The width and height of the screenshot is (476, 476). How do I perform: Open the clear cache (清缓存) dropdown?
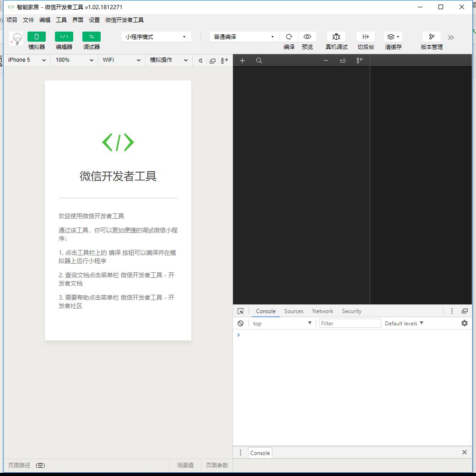[393, 37]
